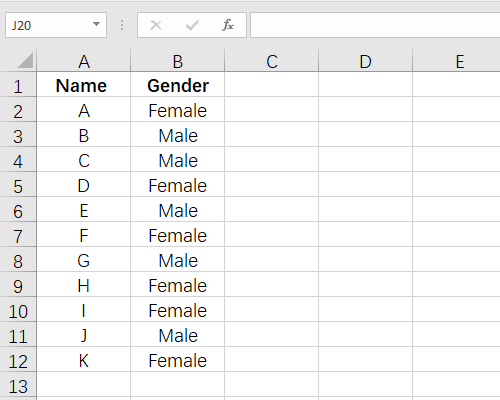500x400 pixels.
Task: Open the Name Box dropdown arrow
Action: 96,24
